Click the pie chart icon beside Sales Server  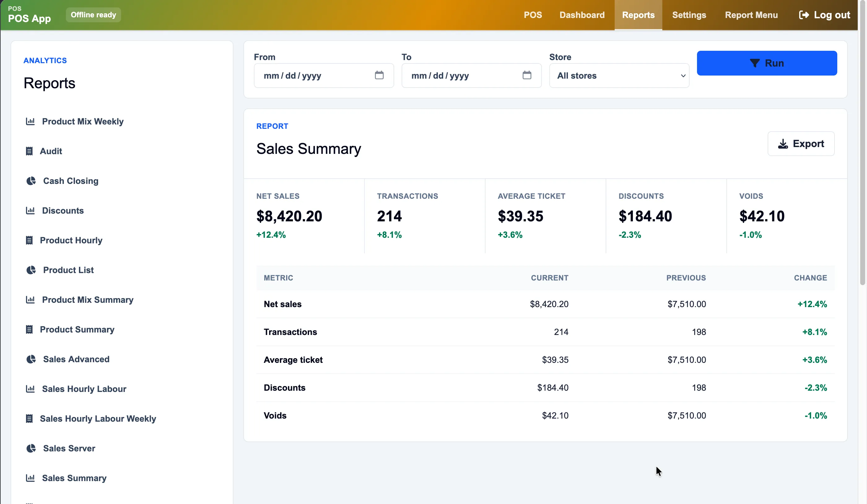click(x=31, y=448)
